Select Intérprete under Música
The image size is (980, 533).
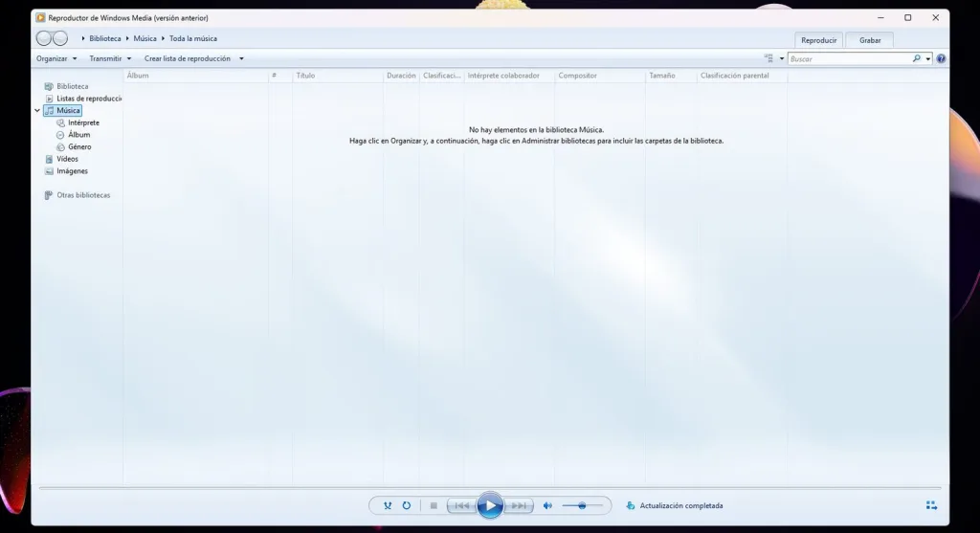click(x=84, y=122)
